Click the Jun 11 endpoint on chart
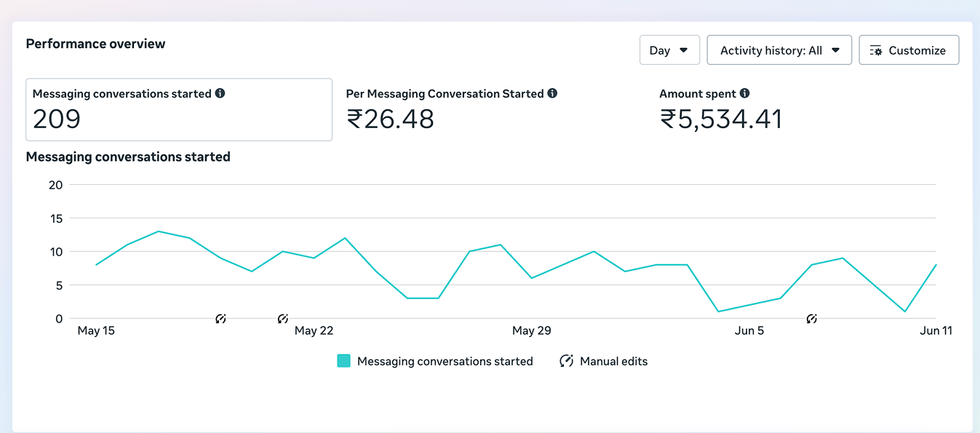Screen dimensions: 980x433 [x=936, y=265]
